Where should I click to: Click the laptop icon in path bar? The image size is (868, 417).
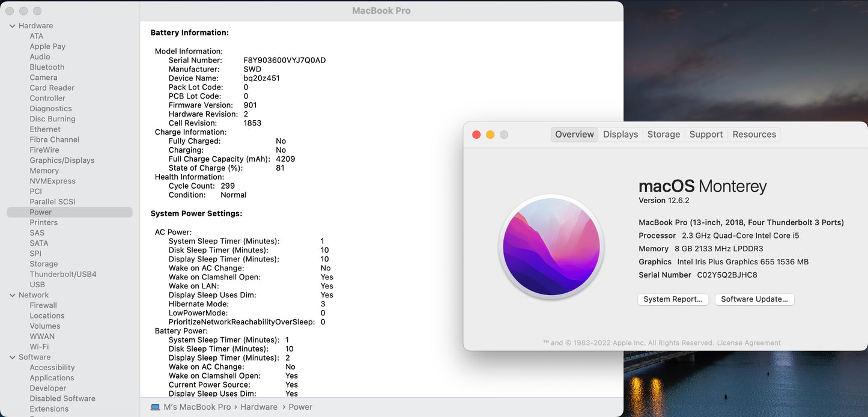tap(156, 407)
